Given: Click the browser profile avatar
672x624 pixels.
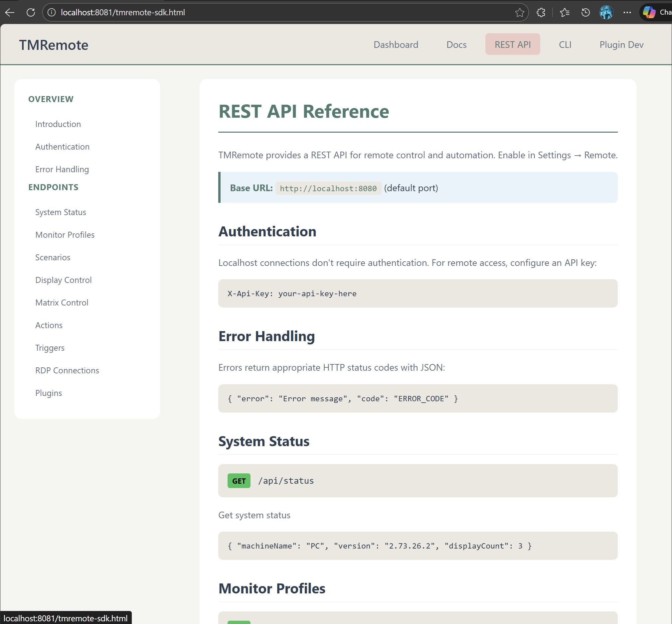Looking at the screenshot, I should 606,12.
